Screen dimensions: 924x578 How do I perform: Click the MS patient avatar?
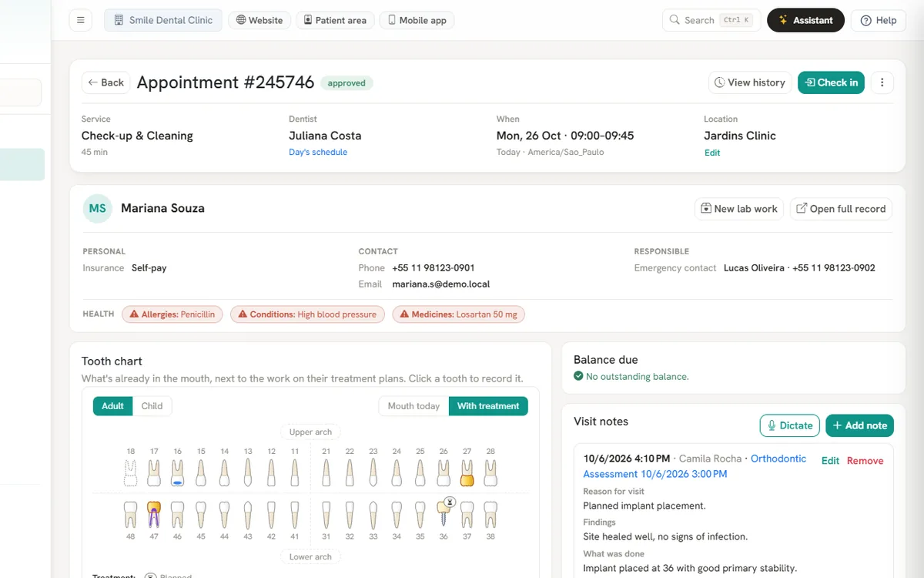(x=98, y=208)
